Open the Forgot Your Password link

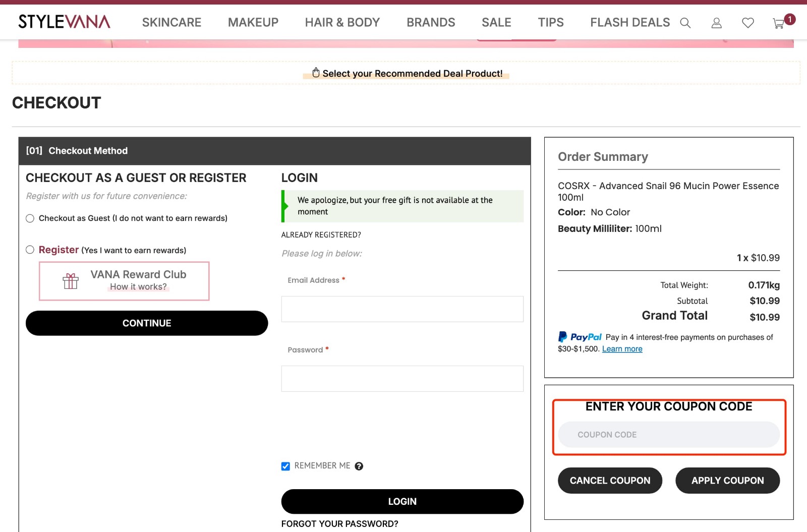point(339,524)
